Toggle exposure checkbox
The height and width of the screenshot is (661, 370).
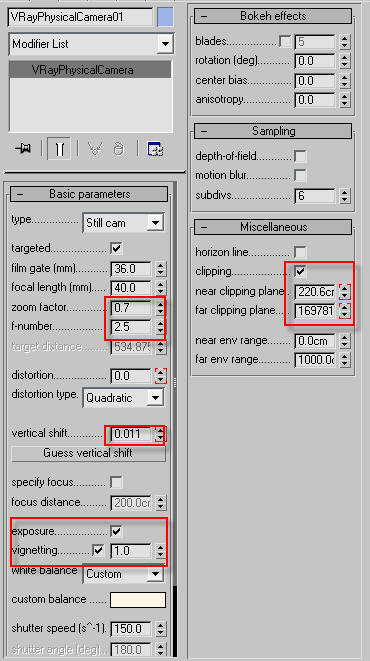pyautogui.click(x=116, y=532)
